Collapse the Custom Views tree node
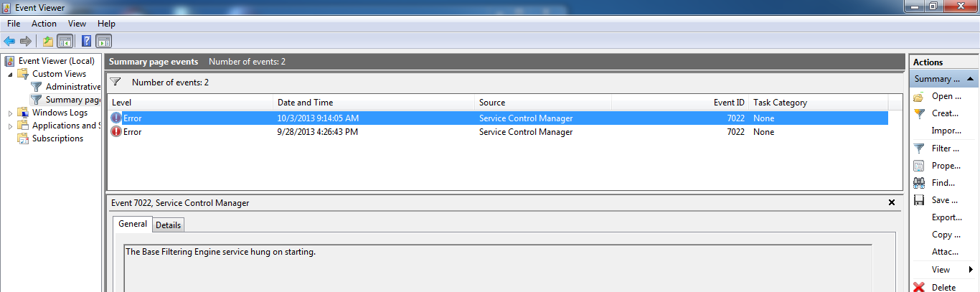 [10, 74]
